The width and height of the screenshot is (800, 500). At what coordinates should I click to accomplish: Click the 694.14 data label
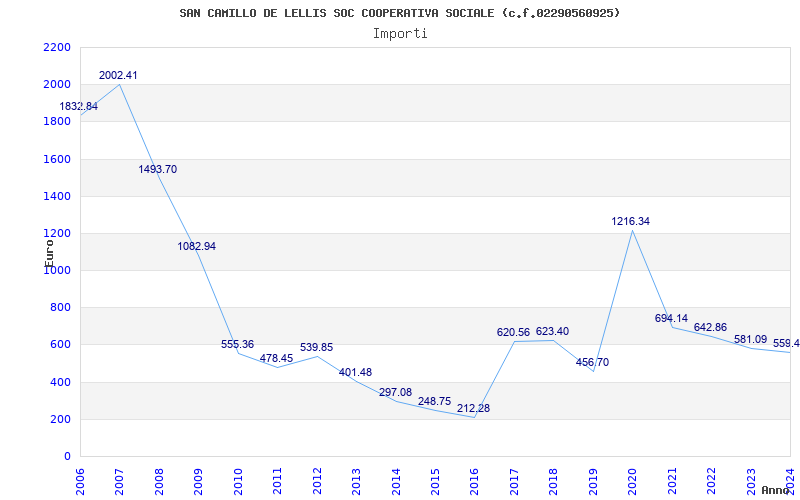click(671, 318)
